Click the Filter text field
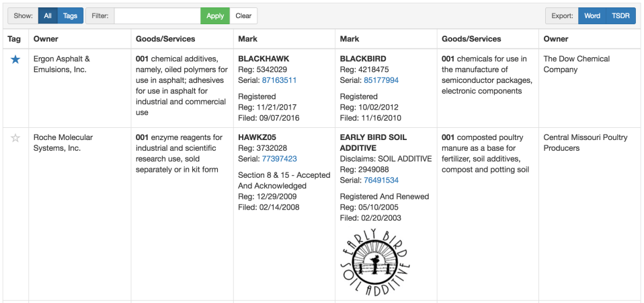The width and height of the screenshot is (644, 303). point(157,16)
